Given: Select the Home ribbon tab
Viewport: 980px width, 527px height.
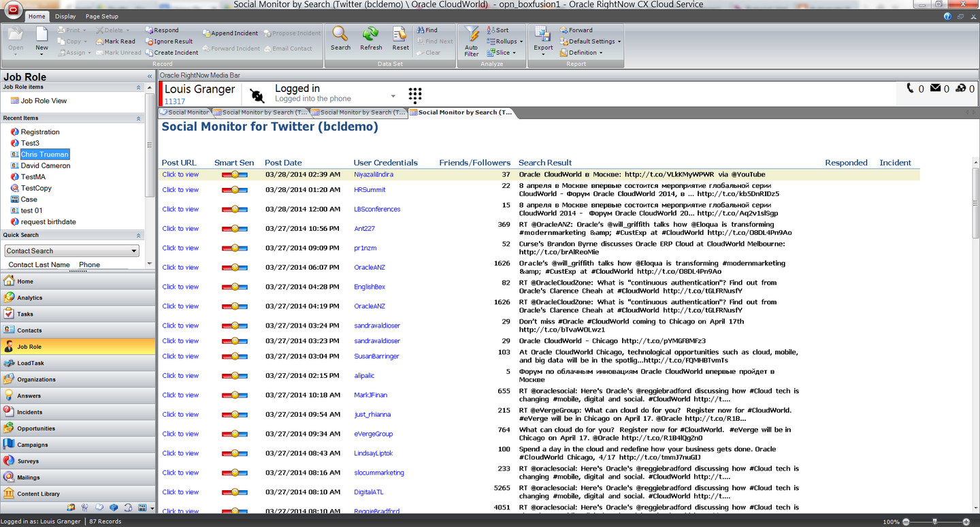Looking at the screenshot, I should [37, 16].
